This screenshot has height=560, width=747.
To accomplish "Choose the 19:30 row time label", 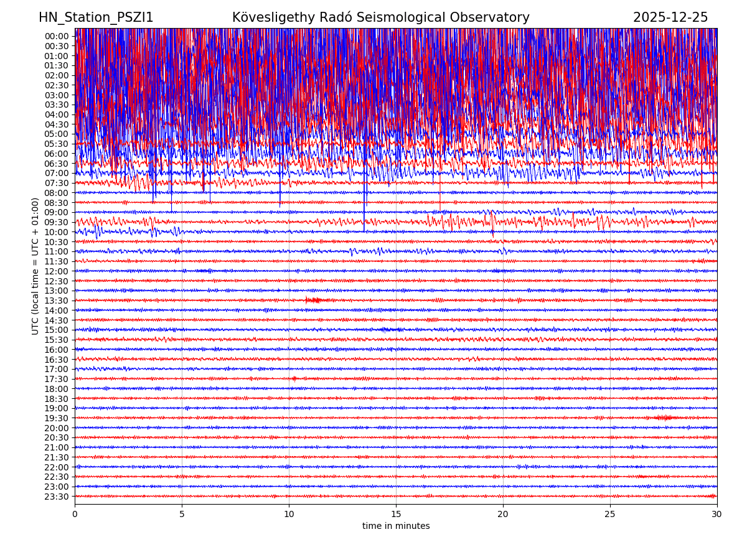I will [x=56, y=418].
